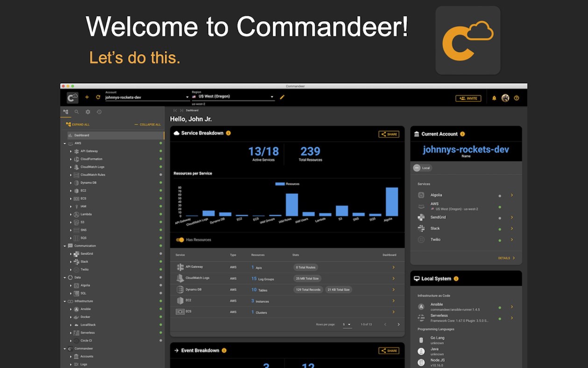
Task: Open the Ansible arrow in Local System
Action: [512, 307]
